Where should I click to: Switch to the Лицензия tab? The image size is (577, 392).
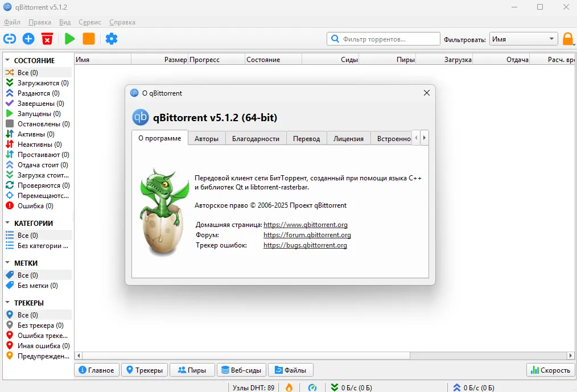pyautogui.click(x=348, y=138)
